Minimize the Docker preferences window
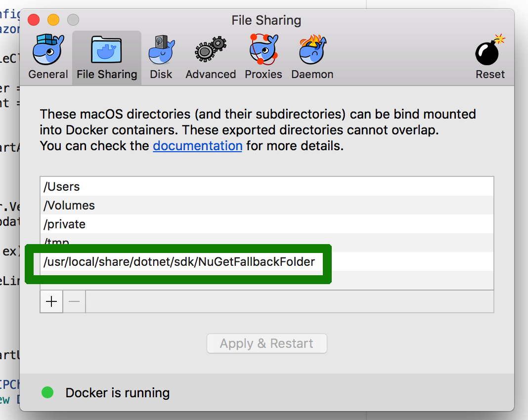The image size is (528, 420). point(53,20)
